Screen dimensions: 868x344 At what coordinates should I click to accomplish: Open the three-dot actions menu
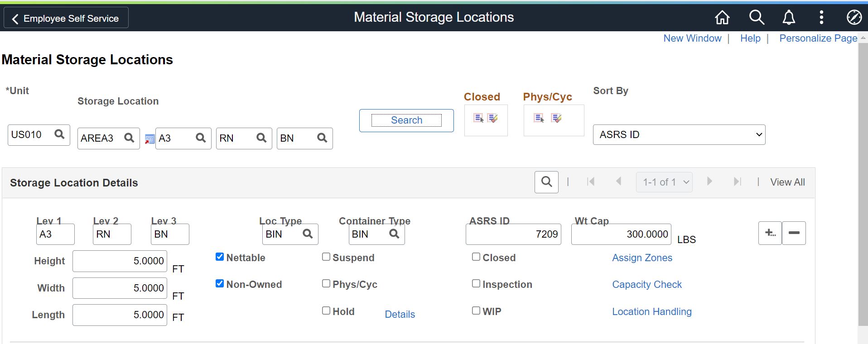point(821,18)
